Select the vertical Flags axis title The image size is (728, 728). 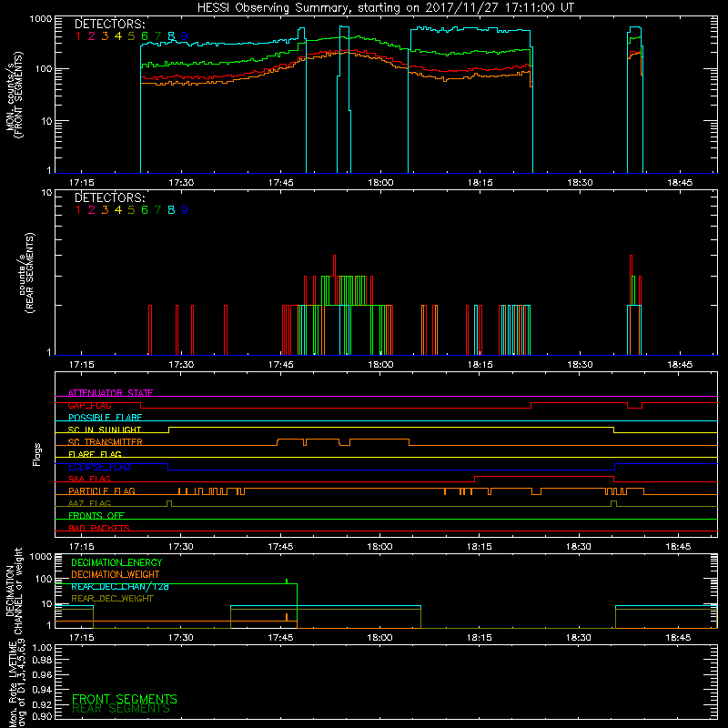pos(36,454)
